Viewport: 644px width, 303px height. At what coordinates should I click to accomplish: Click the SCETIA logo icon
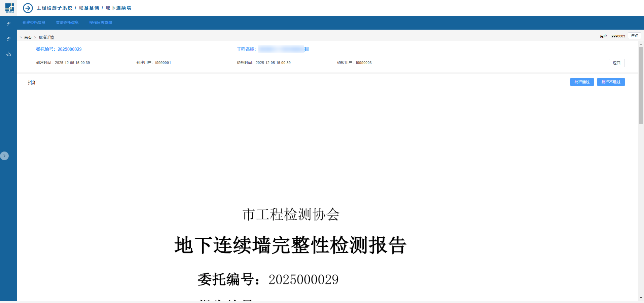pyautogui.click(x=9, y=8)
